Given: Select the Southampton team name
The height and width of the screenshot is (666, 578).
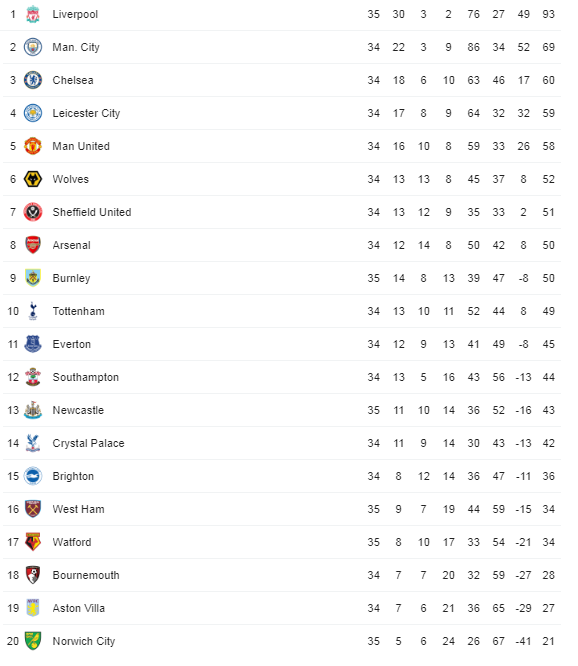Looking at the screenshot, I should pyautogui.click(x=86, y=377).
